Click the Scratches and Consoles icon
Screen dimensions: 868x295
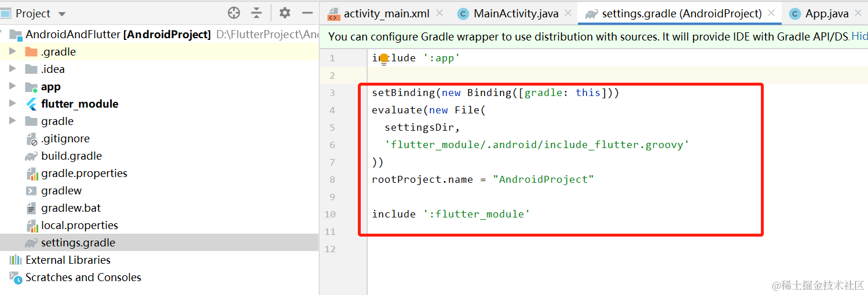[x=16, y=278]
